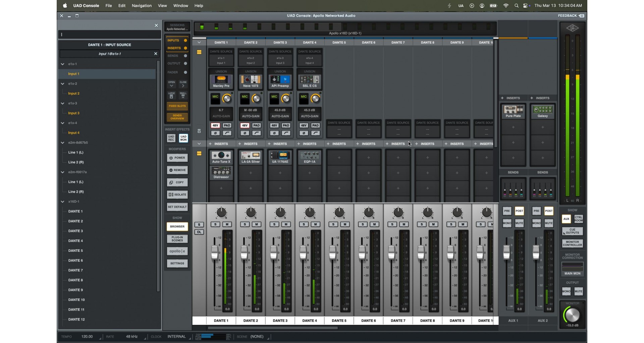Image resolution: width=644 pixels, height=343 pixels.
Task: Open the CLOCK source dropdown
Action: click(178, 337)
